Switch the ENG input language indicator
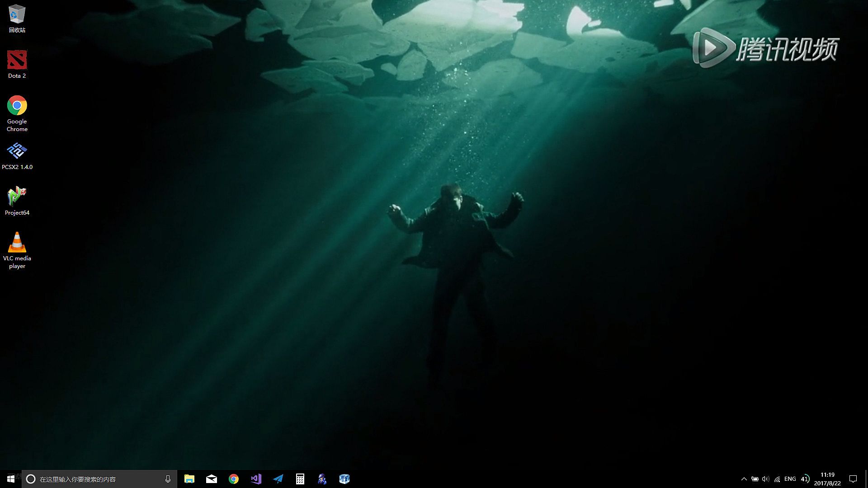 point(790,479)
